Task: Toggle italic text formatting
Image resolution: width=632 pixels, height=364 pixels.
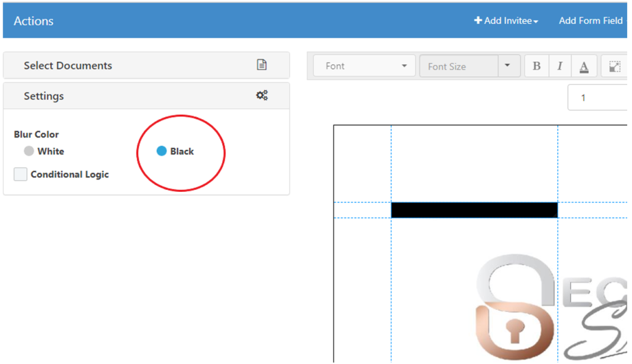Action: [560, 66]
